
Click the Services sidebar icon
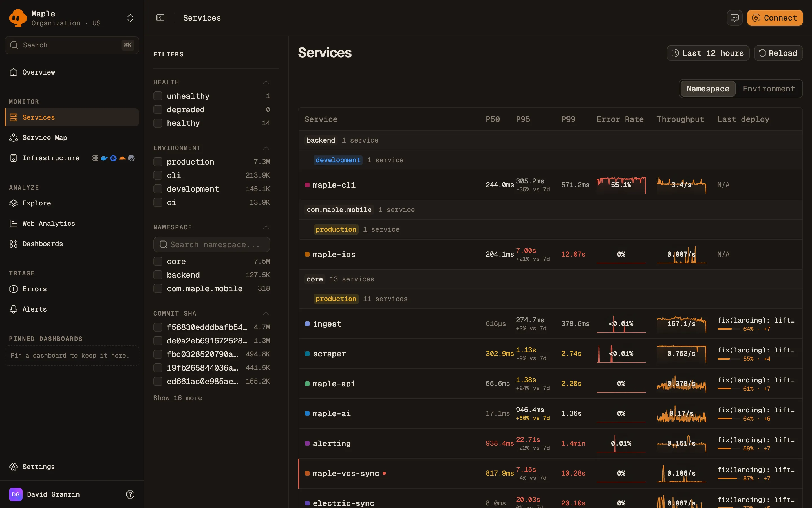point(14,117)
